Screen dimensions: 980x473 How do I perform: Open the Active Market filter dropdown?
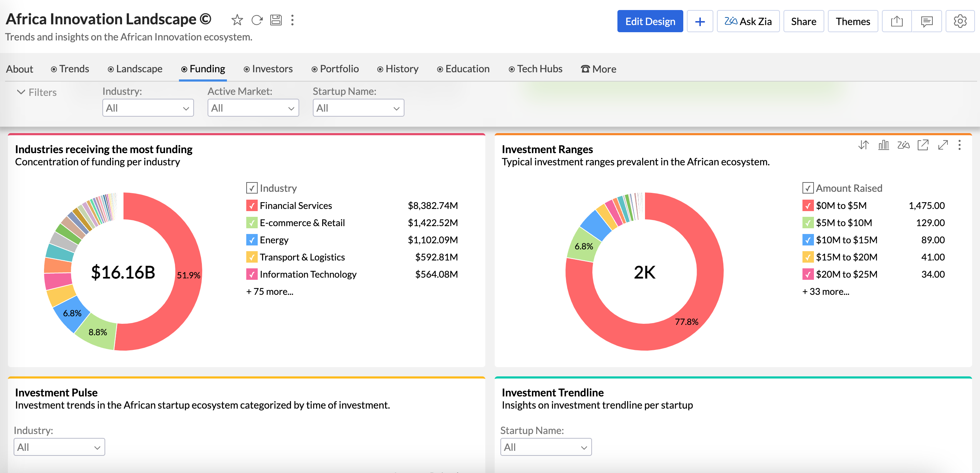pyautogui.click(x=253, y=108)
